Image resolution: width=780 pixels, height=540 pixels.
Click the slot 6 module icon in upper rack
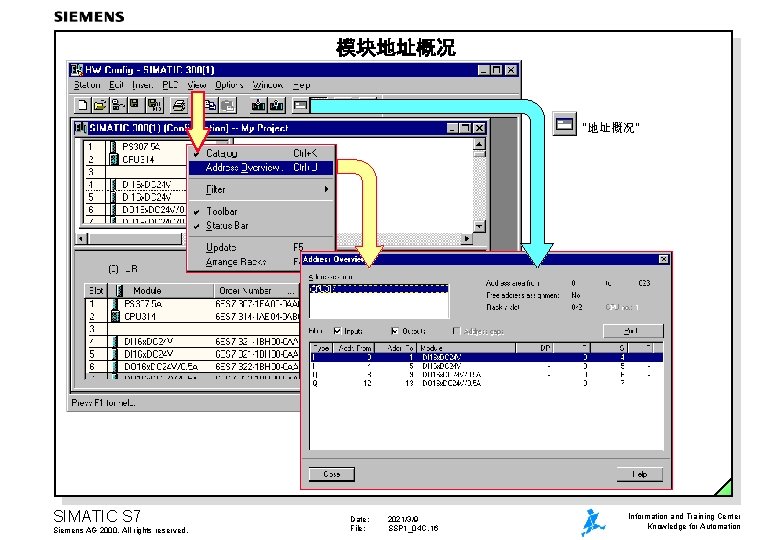click(113, 209)
